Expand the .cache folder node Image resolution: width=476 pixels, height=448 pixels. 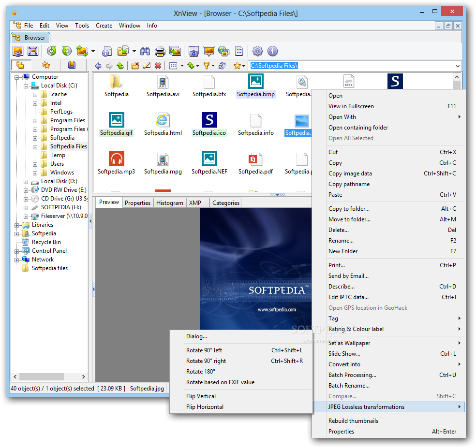(35, 95)
